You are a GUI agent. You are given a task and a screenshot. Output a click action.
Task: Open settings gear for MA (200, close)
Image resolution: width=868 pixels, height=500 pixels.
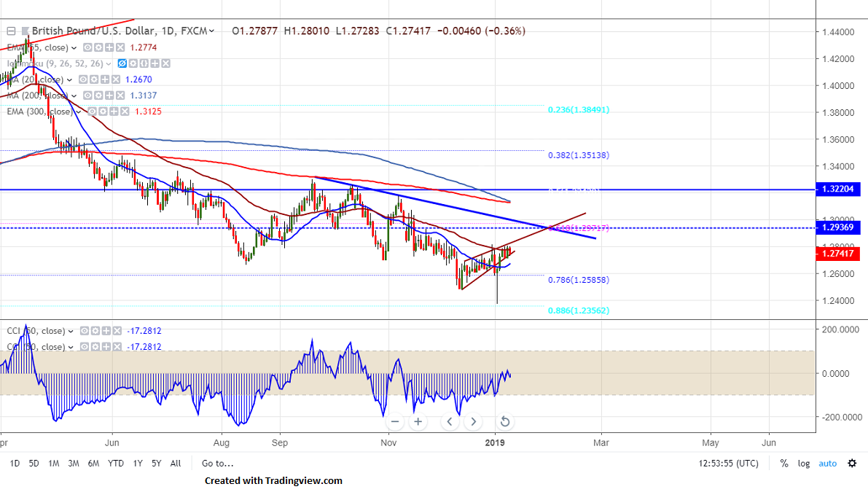tap(98, 95)
